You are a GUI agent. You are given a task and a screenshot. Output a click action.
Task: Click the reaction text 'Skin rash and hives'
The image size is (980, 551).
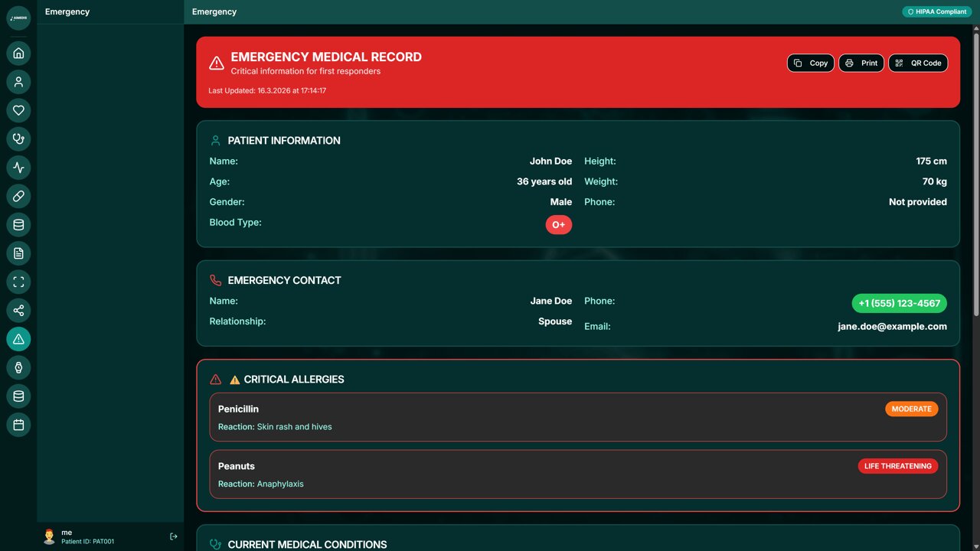(x=295, y=427)
